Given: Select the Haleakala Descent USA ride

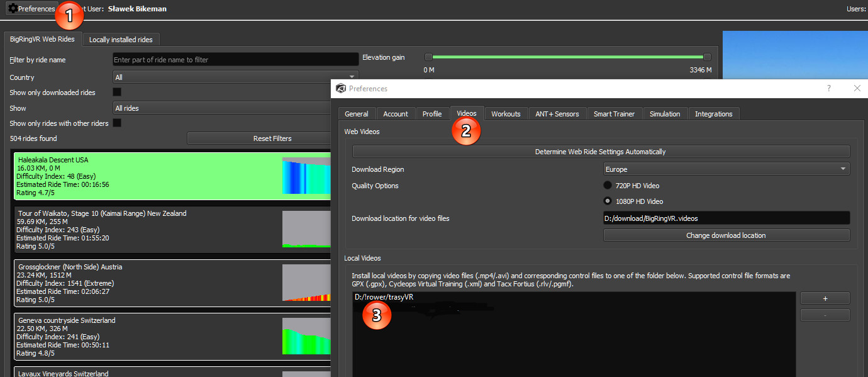Looking at the screenshot, I should tap(172, 176).
